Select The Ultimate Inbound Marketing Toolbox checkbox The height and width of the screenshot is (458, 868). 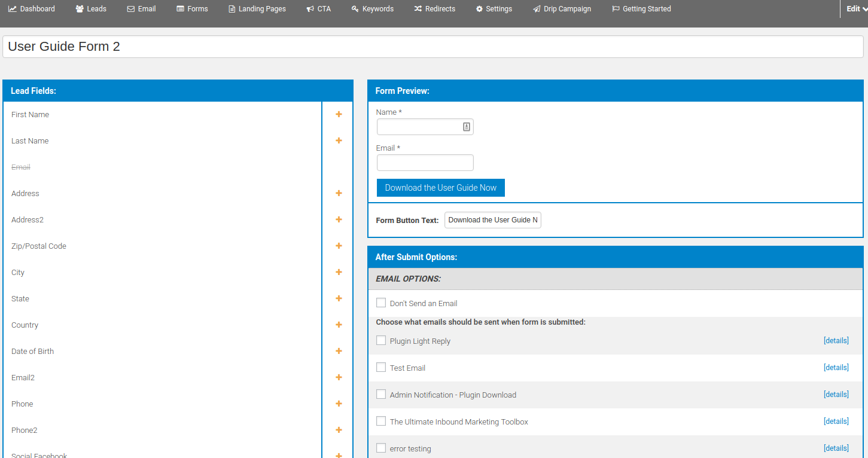click(381, 422)
